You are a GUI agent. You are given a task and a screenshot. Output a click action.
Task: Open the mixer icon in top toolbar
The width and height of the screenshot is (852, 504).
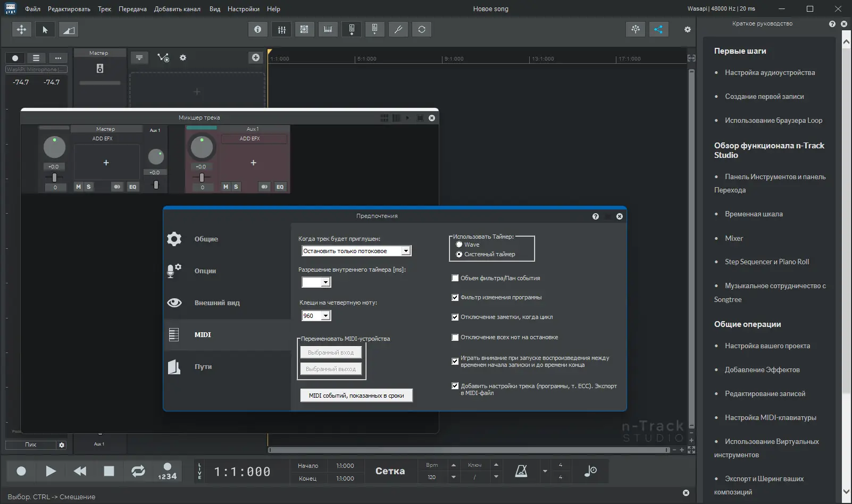click(x=282, y=30)
